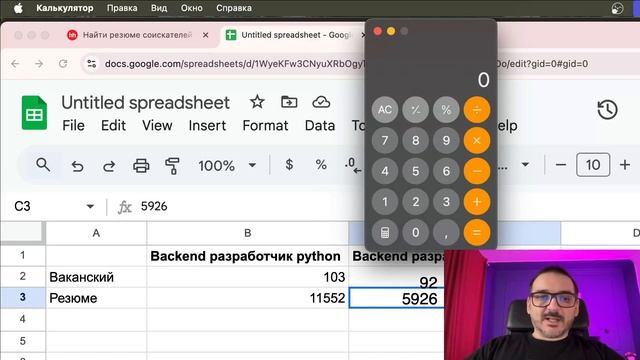Format as currency with dollar icon
Viewport: 640px width, 360px height.
click(289, 165)
